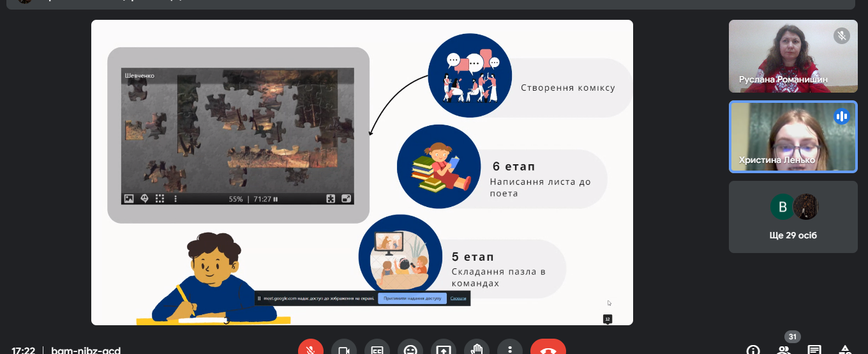Expand the "Ще 29 осіб" participants tile
868x354 pixels.
[793, 217]
